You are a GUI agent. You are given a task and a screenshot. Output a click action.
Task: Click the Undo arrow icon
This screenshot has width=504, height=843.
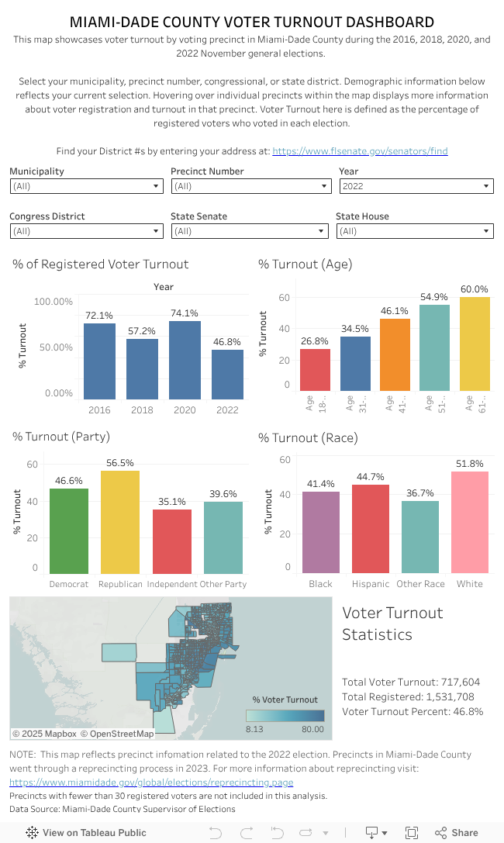pos(216,832)
